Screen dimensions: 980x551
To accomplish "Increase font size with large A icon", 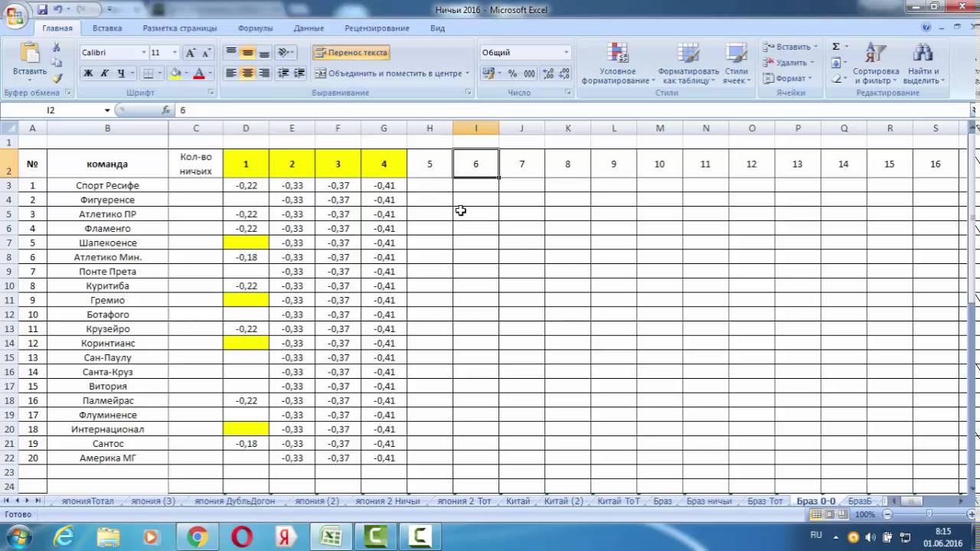I will click(191, 53).
